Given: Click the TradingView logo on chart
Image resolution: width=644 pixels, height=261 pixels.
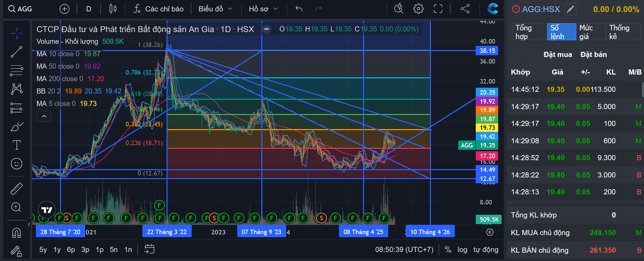Looking at the screenshot, I should (47, 210).
